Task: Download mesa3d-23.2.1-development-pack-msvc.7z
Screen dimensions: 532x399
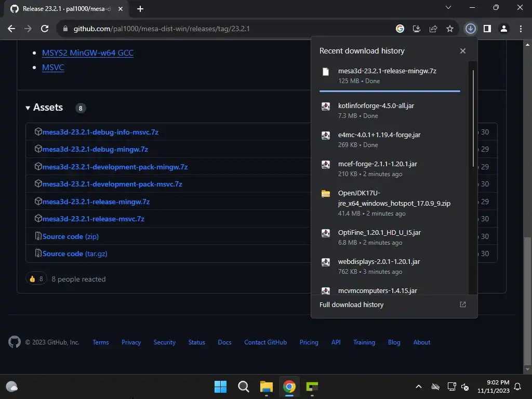Action: point(112,184)
